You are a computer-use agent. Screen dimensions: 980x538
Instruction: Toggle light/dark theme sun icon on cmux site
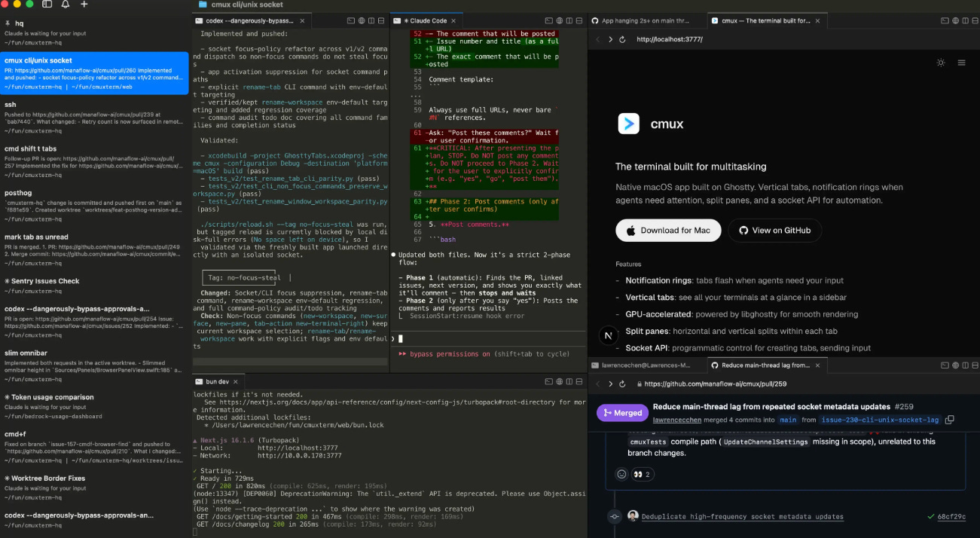(940, 63)
